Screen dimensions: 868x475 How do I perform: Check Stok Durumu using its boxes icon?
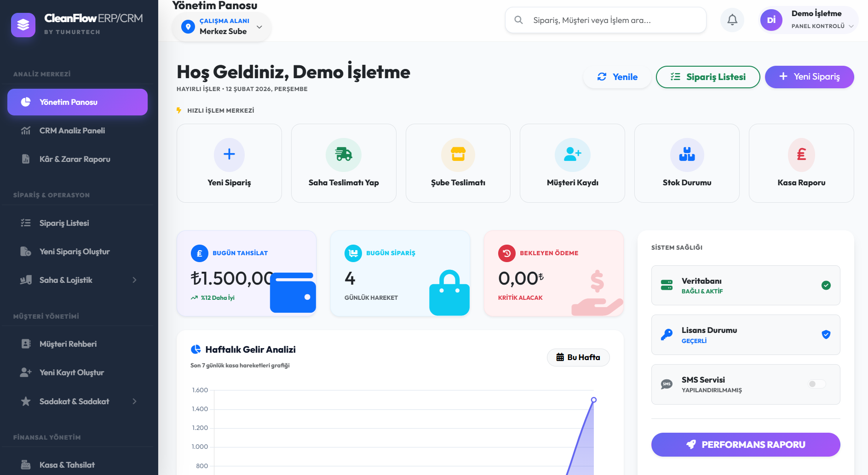[687, 155]
